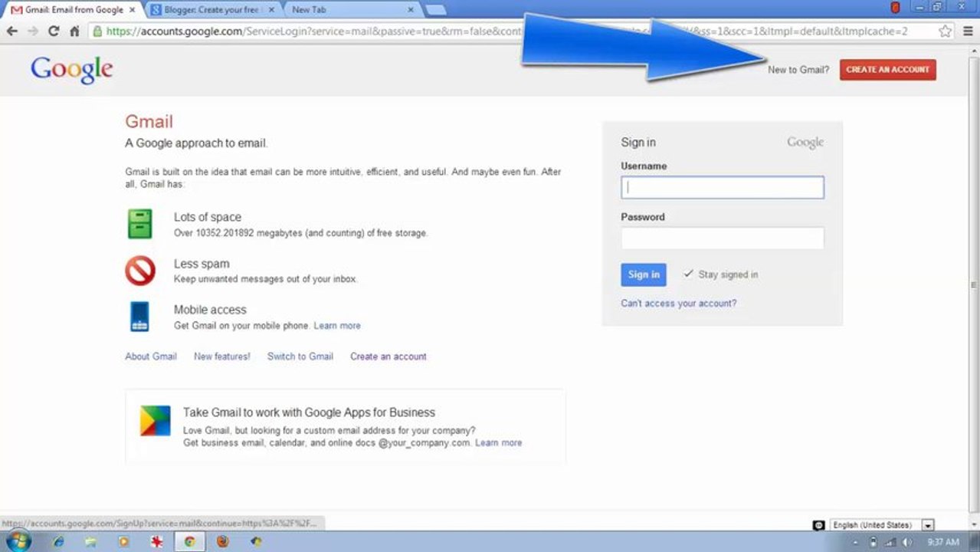Viewport: 980px width, 552px height.
Task: Select the Chrome icon in the taskbar
Action: coord(189,541)
